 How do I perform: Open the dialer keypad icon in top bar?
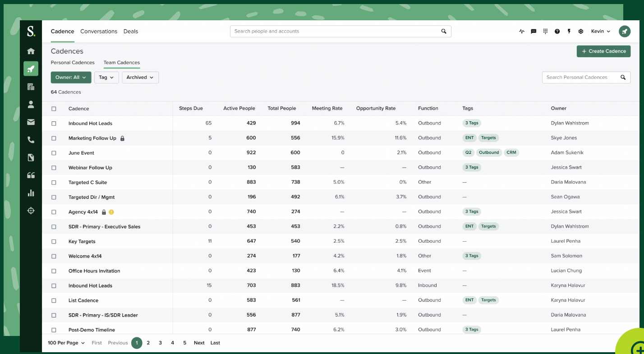coord(545,31)
